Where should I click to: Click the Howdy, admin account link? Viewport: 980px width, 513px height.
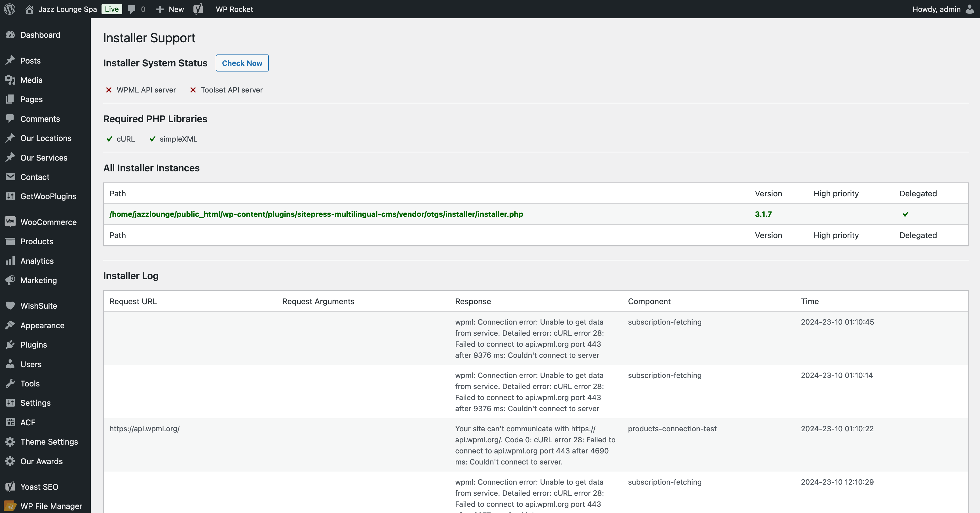pos(936,9)
